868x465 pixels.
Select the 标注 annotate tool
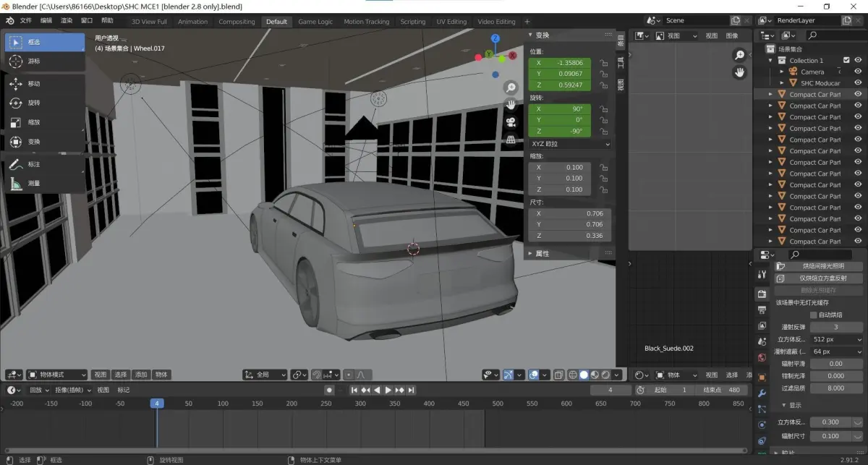(46, 164)
